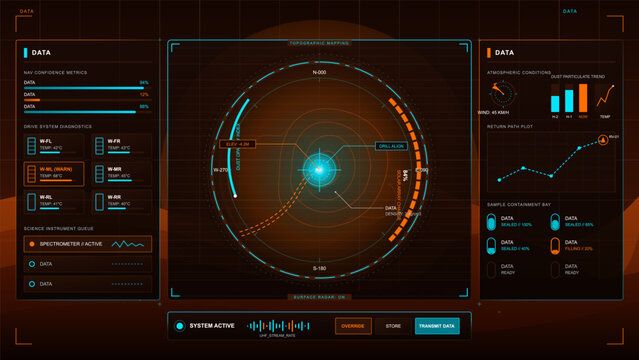Click the orange rover marker on return path plot
639x360 pixels.
(603, 140)
